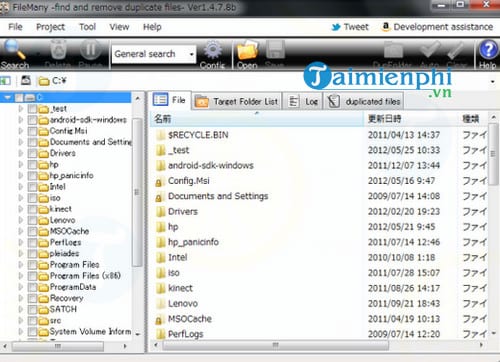
Task: Click locked Documents and Settings icon in list
Action: [159, 197]
